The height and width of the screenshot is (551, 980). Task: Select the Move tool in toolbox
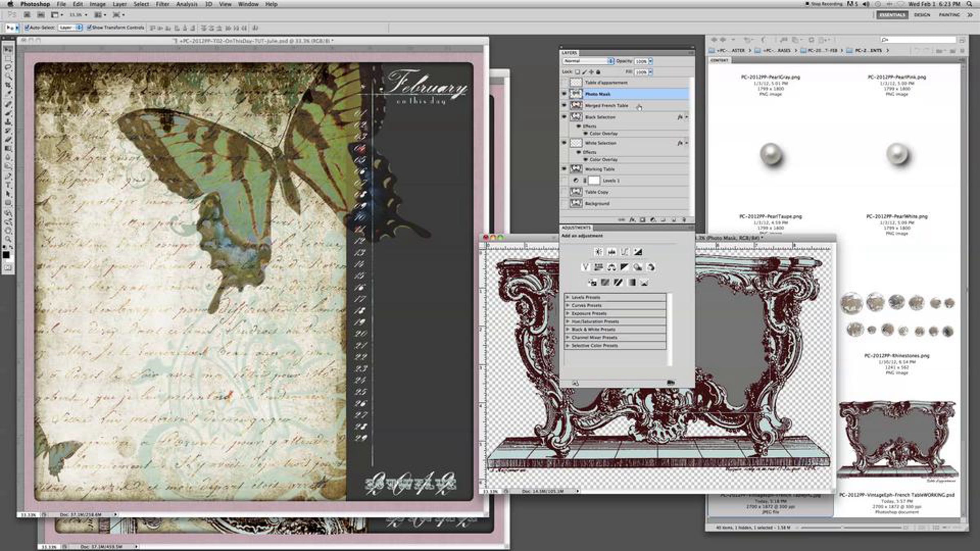pos(8,50)
